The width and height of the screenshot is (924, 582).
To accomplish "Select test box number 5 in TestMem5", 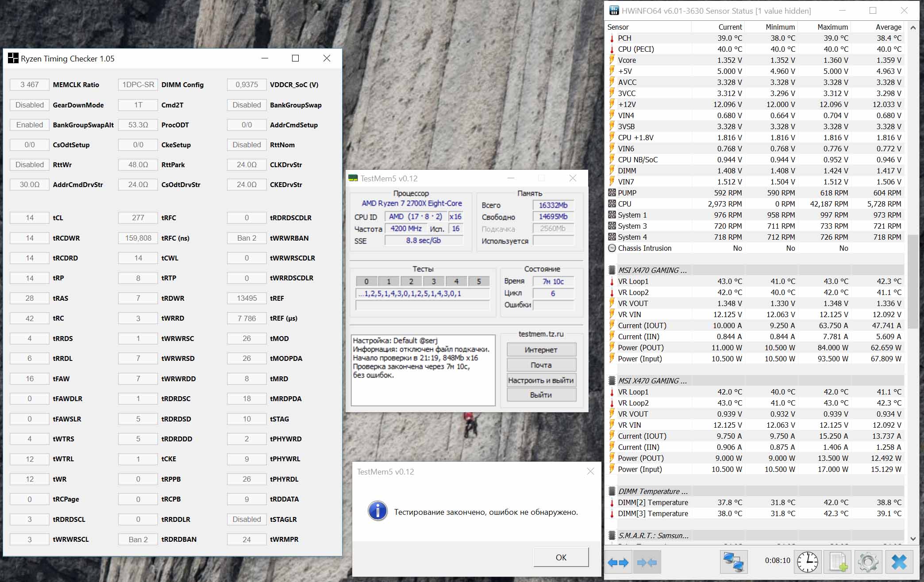I will tap(479, 281).
